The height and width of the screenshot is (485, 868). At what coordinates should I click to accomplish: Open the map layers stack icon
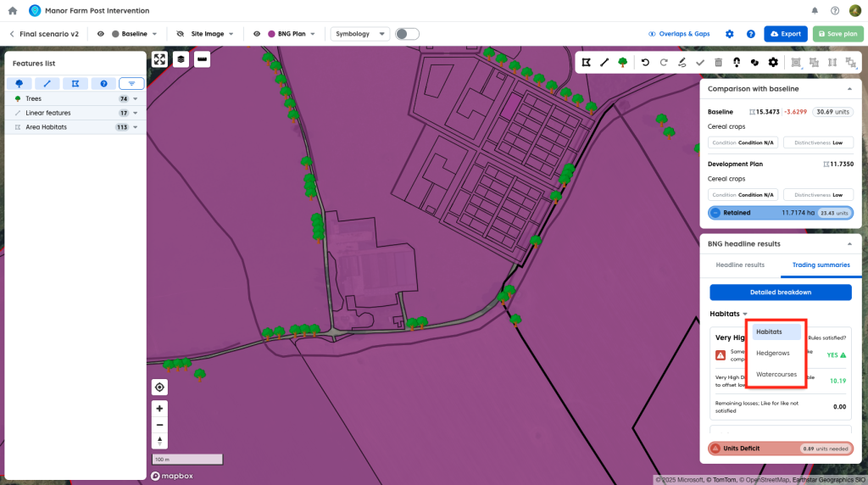(181, 59)
